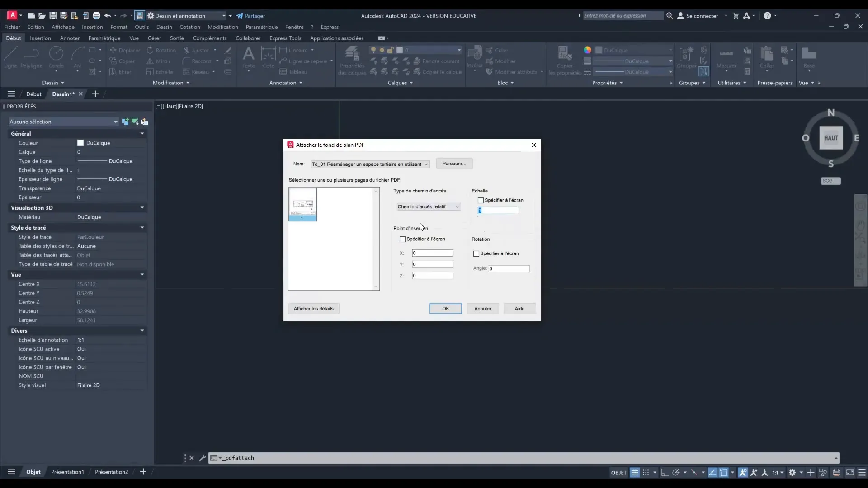Collapse the Général properties section
Image resolution: width=868 pixels, height=488 pixels.
click(142, 134)
